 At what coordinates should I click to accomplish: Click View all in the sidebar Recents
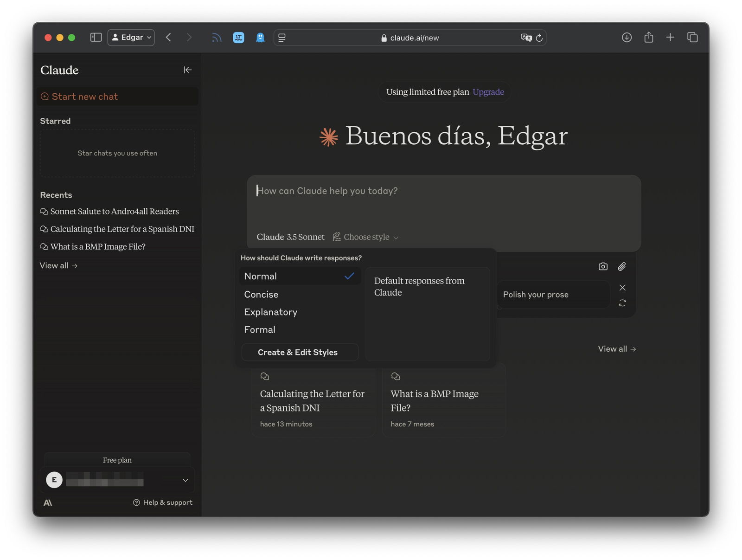pos(58,265)
